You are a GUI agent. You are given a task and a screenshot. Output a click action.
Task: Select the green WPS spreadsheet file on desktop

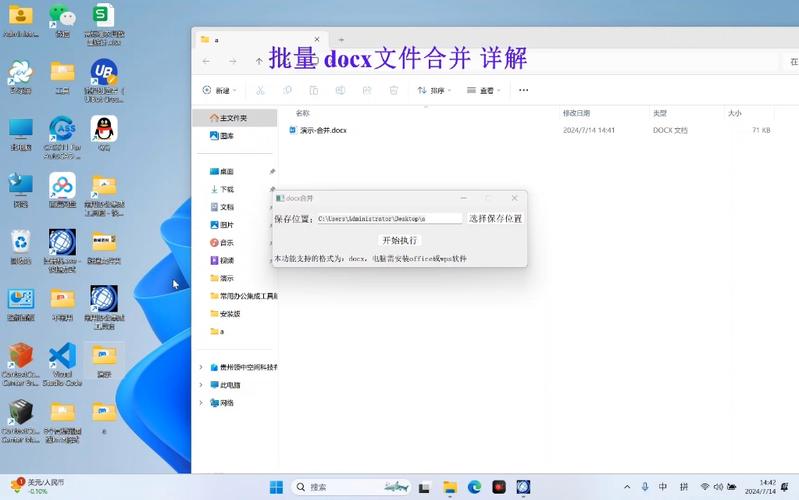pos(104,23)
